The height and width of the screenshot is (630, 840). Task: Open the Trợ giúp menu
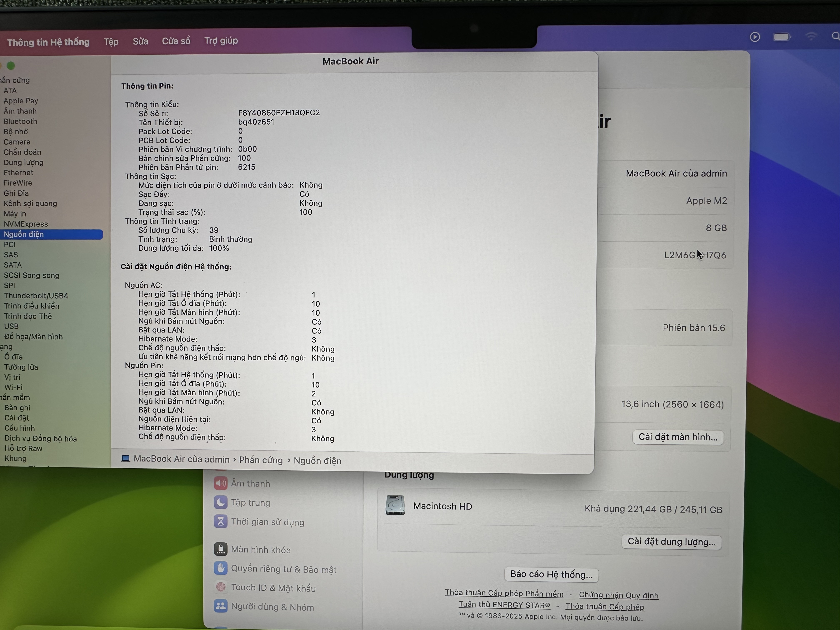pos(221,41)
